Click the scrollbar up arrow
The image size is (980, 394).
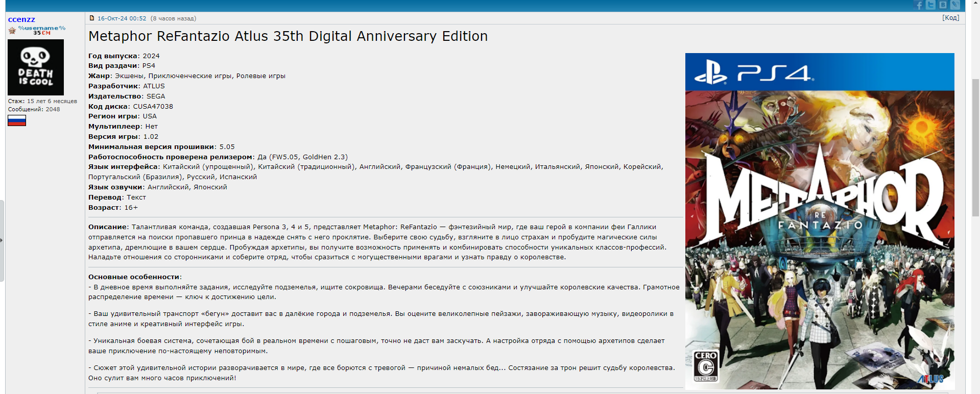point(975,4)
